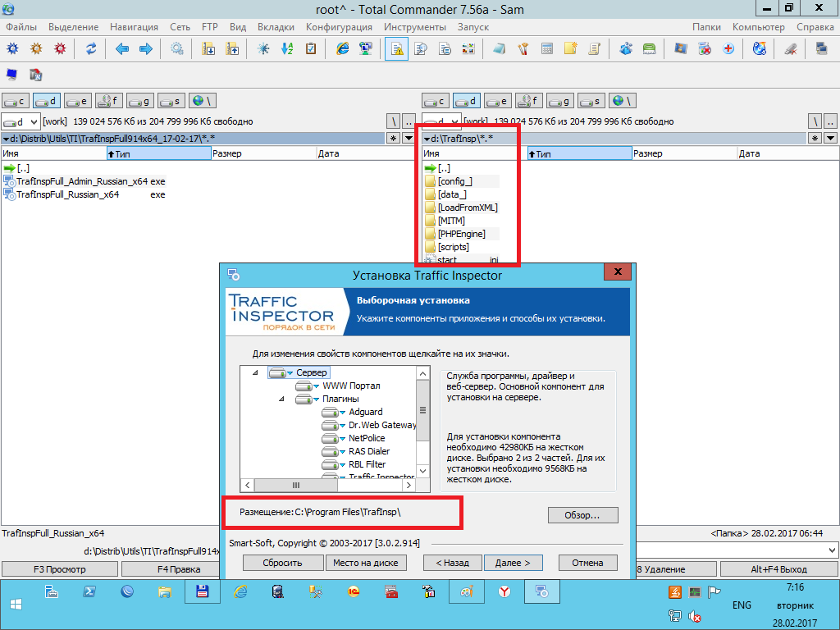Pack files with the archive down-arrow icon
Image resolution: width=840 pixels, height=630 pixels.
[x=208, y=48]
